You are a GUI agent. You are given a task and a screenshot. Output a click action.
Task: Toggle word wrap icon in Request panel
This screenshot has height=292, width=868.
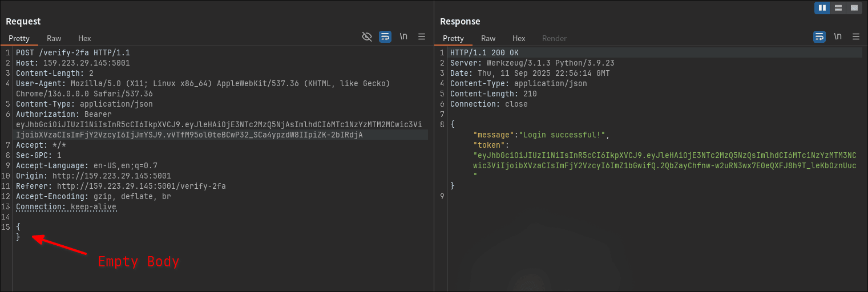pos(385,36)
